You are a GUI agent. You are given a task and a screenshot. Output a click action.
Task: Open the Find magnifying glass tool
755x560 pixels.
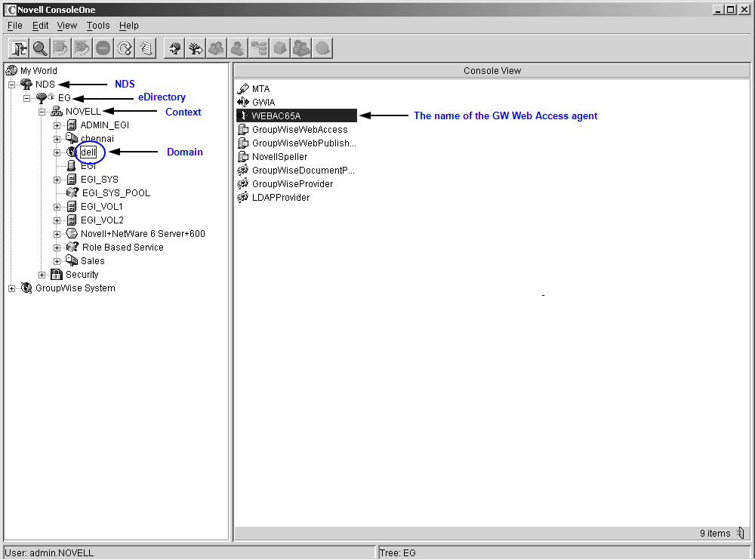coord(40,48)
